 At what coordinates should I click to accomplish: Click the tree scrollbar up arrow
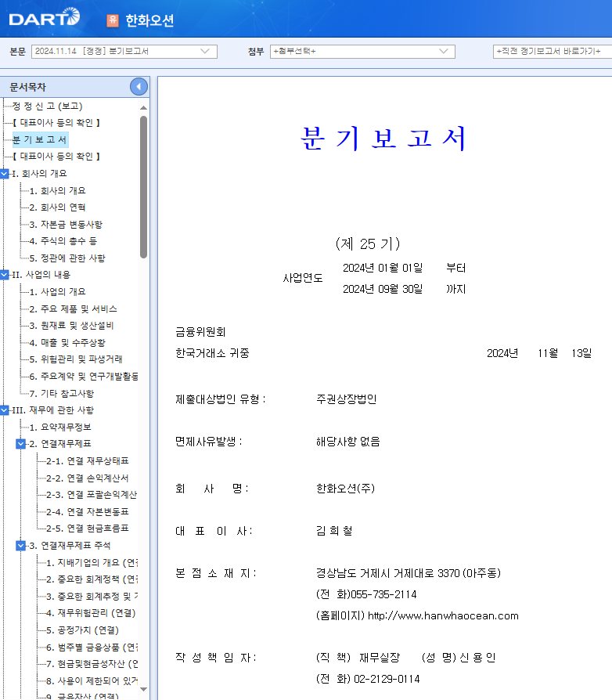[143, 107]
